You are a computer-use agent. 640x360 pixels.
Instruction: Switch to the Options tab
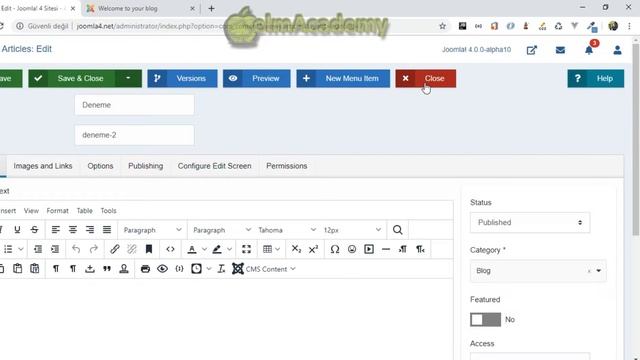100,166
